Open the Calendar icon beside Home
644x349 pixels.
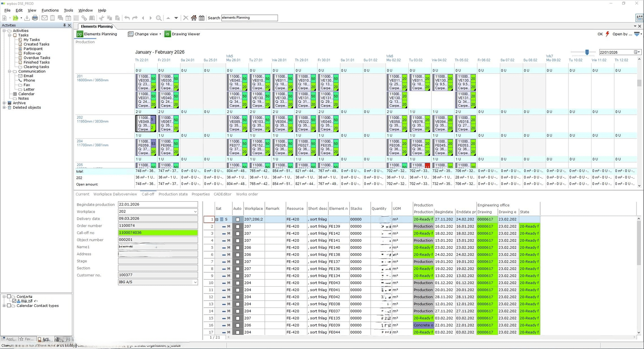tap(202, 18)
